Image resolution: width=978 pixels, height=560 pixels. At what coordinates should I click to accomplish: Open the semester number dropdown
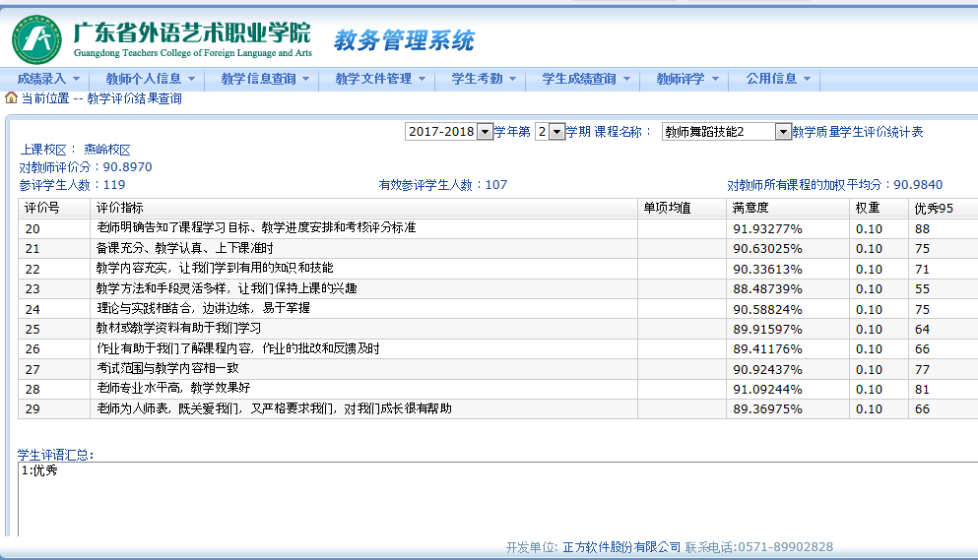pos(550,132)
